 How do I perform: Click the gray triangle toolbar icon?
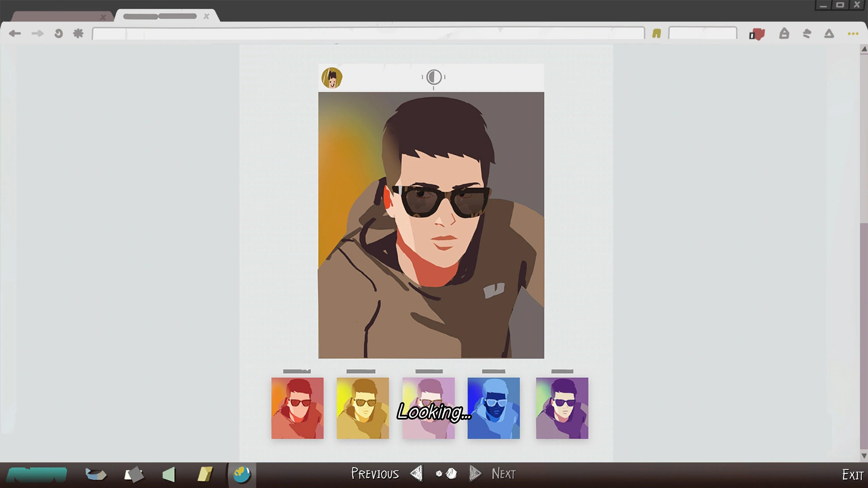(829, 34)
